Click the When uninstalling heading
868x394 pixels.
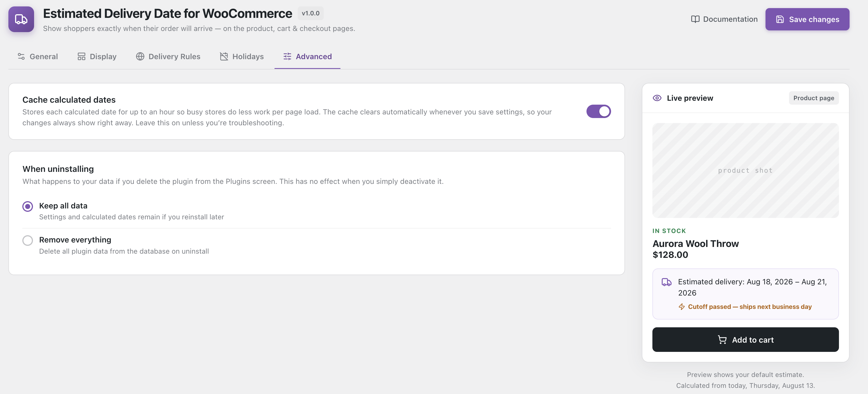(x=58, y=169)
